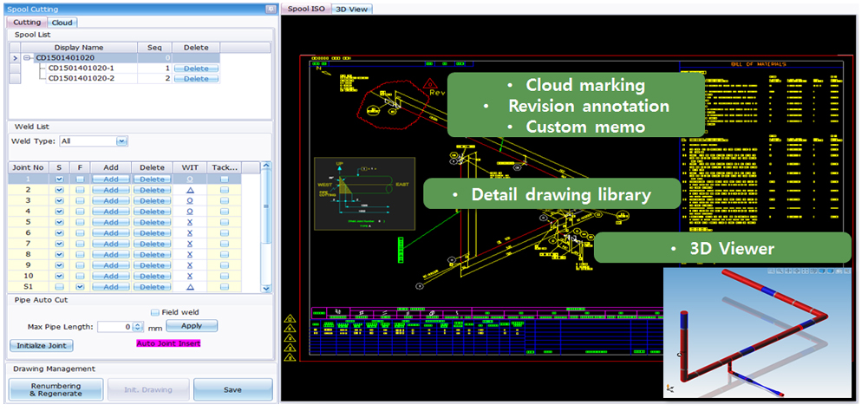Click the WIT circle symbol for joint 1
Screen dimensions: 868x411
(x=190, y=179)
